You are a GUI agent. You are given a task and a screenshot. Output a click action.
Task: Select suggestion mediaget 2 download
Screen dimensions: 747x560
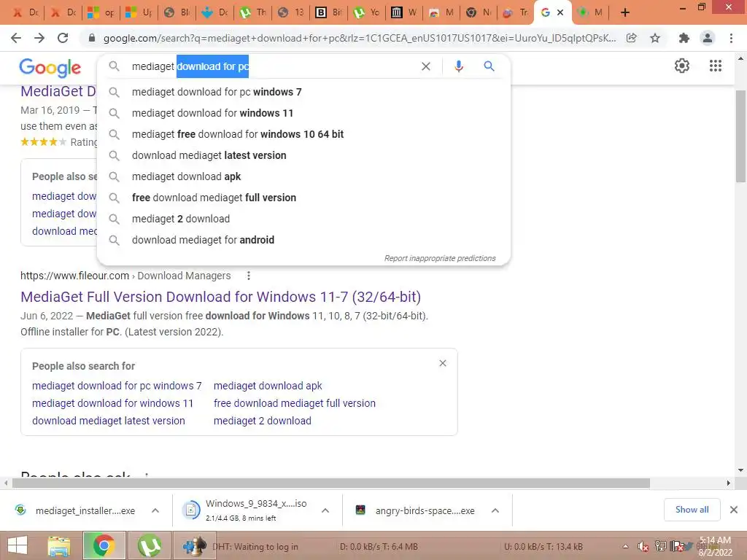(303, 219)
